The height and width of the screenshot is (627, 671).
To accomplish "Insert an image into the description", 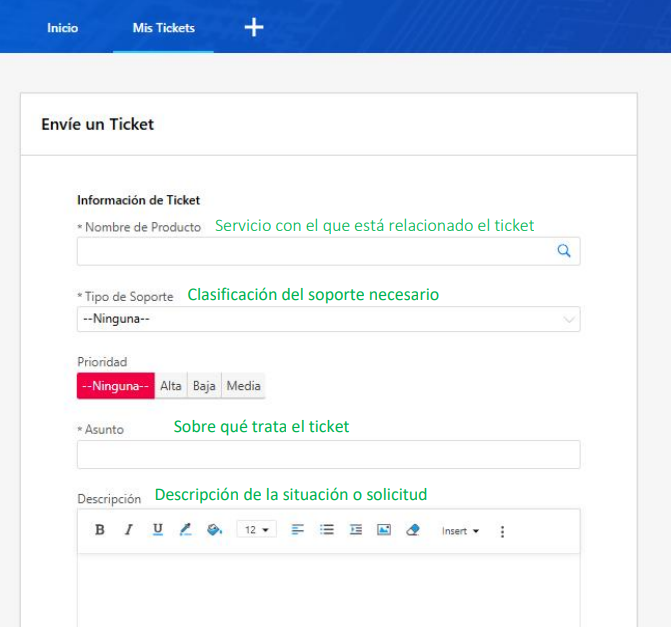I will click(x=383, y=530).
